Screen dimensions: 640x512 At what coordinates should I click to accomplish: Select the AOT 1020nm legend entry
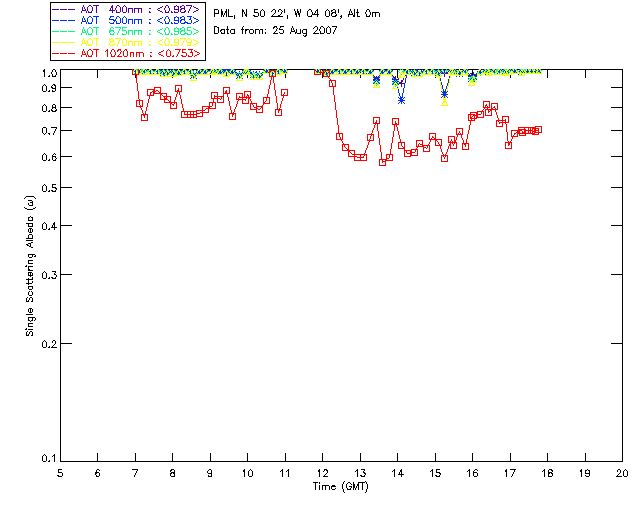click(126, 53)
